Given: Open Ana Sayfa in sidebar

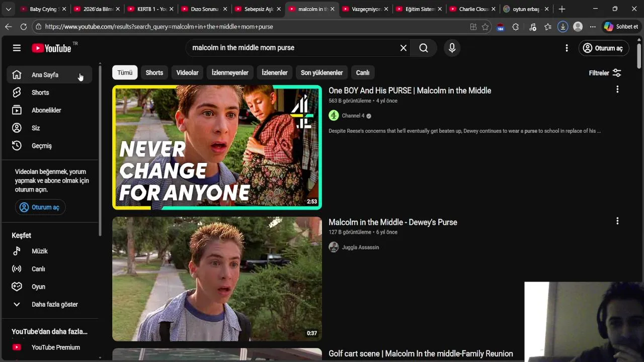Looking at the screenshot, I should click(x=49, y=75).
